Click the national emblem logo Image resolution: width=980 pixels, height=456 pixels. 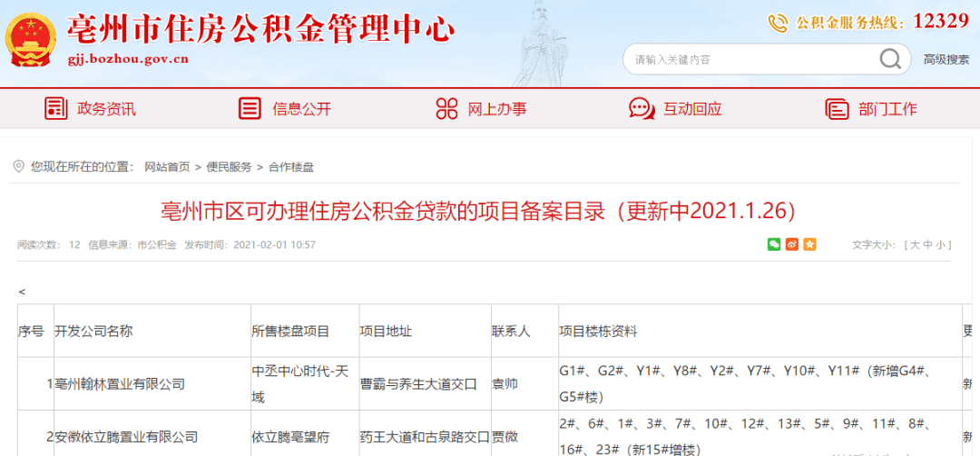(31, 40)
